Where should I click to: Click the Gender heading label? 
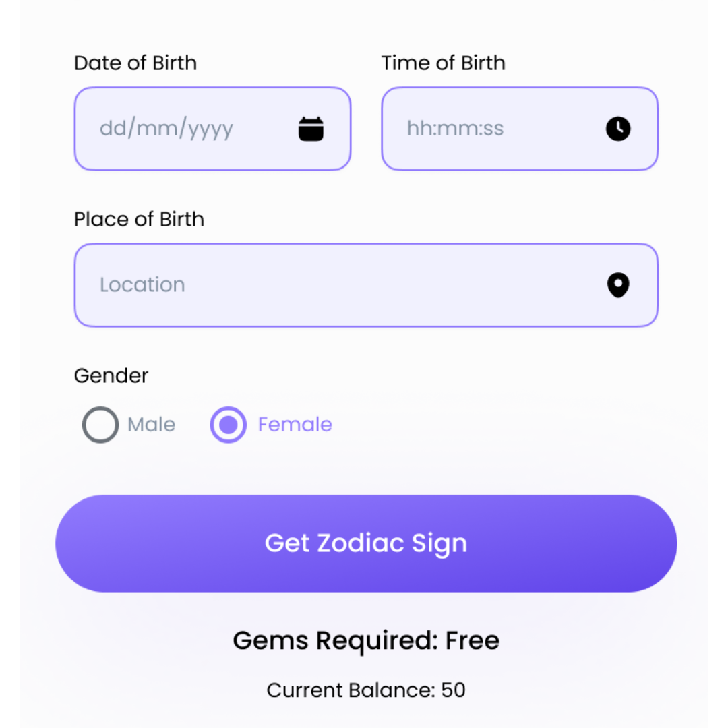point(111,375)
